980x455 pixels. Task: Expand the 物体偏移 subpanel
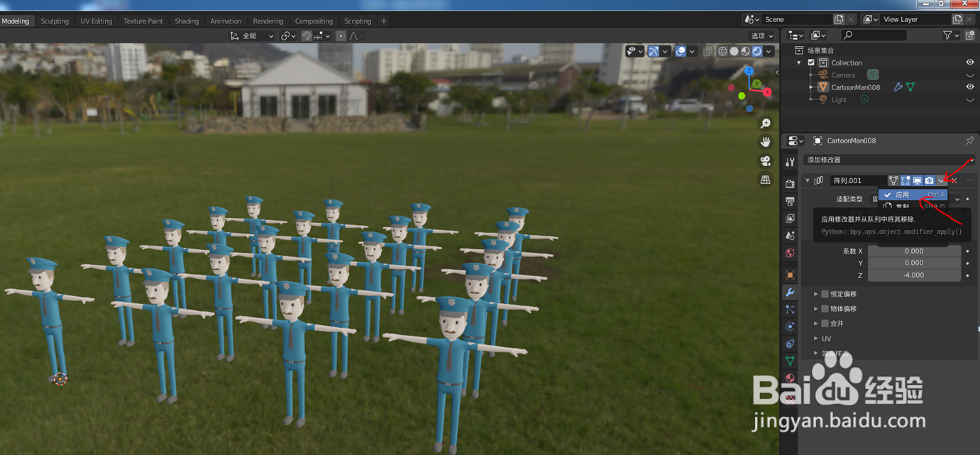click(816, 309)
